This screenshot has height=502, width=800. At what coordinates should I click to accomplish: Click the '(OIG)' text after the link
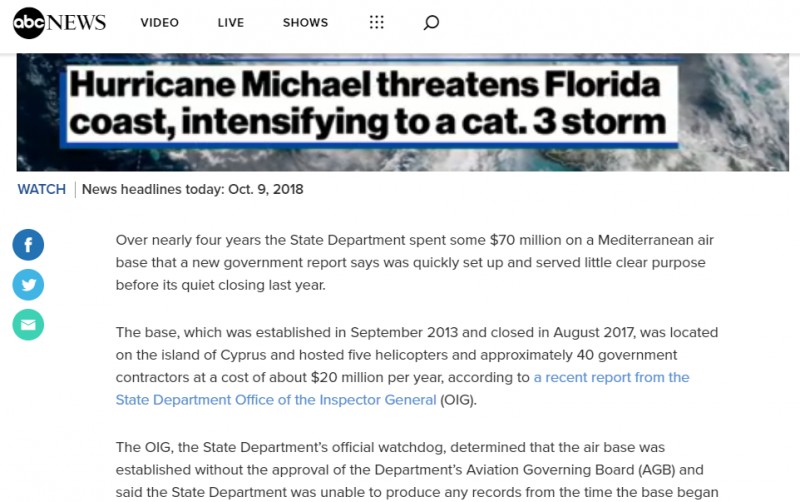(x=458, y=400)
